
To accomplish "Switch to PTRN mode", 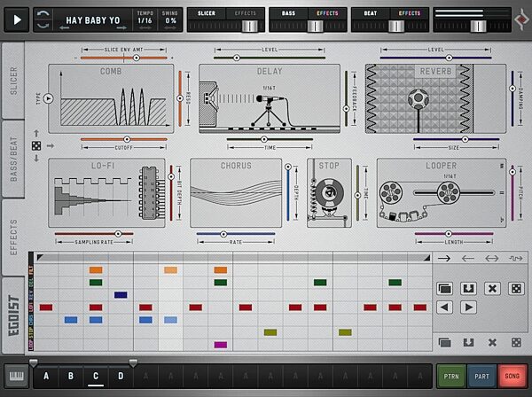I will (451, 376).
